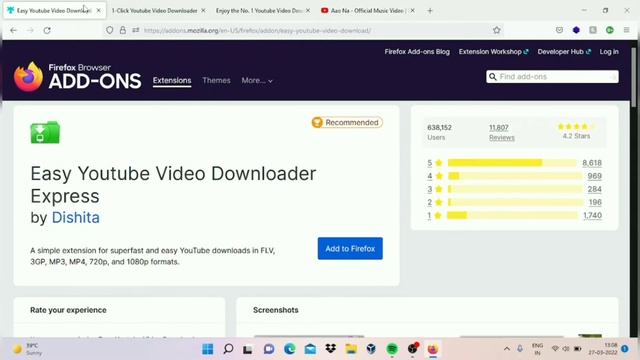Click the address bar URL
The height and width of the screenshot is (360, 640).
[x=257, y=30]
